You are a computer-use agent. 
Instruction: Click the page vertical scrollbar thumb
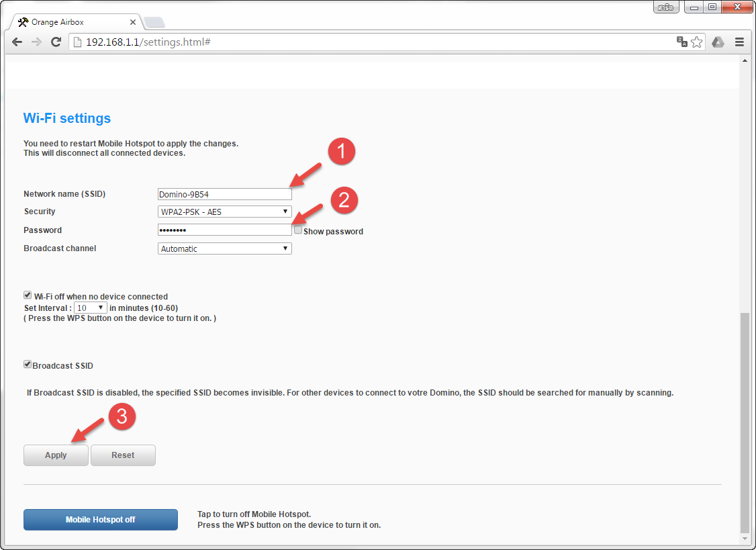pyautogui.click(x=745, y=422)
